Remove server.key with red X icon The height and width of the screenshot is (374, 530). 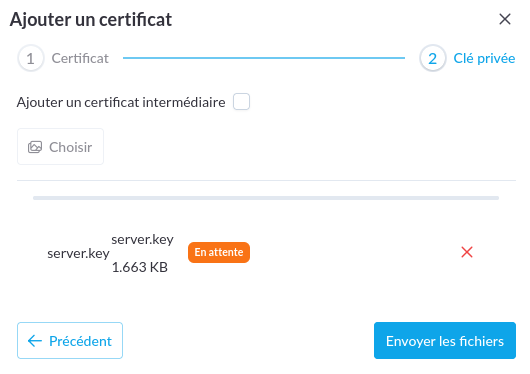point(467,252)
